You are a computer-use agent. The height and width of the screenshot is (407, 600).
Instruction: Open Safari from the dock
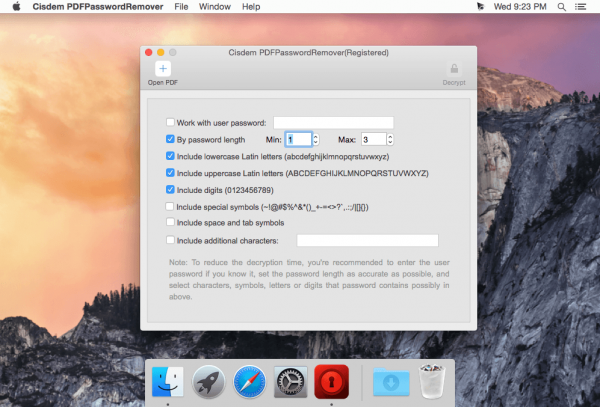249,381
